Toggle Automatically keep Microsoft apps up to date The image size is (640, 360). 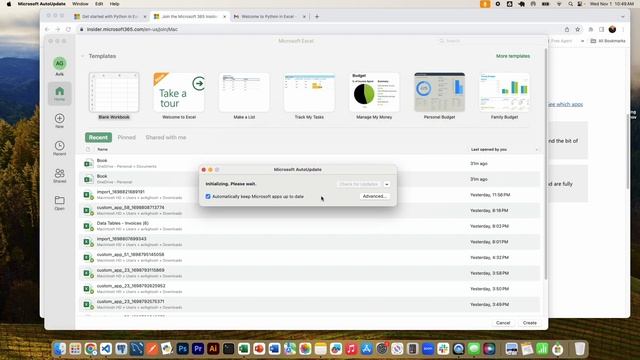[208, 196]
